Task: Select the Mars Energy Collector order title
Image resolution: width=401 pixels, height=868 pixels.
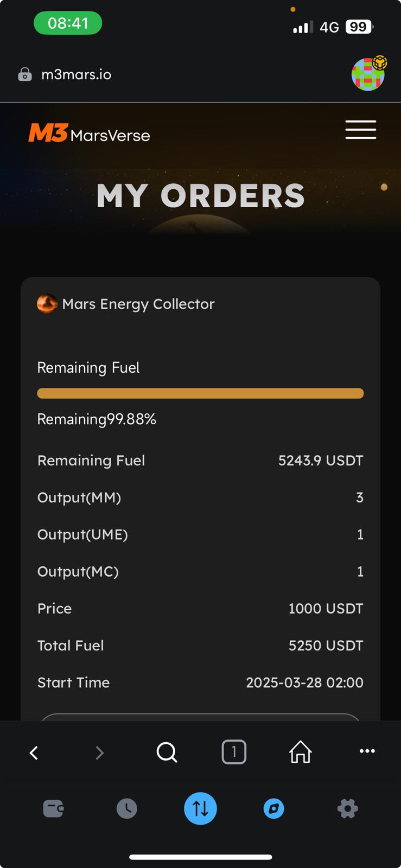Action: click(x=138, y=304)
